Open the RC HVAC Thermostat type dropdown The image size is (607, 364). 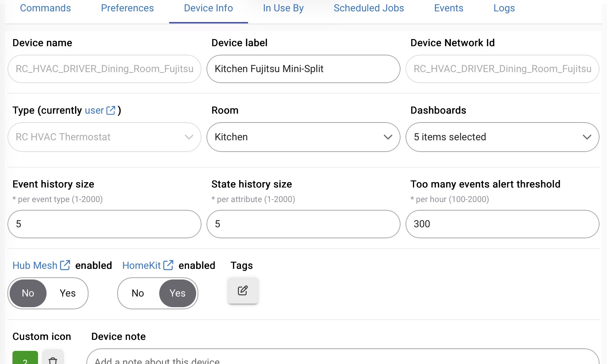(x=104, y=137)
